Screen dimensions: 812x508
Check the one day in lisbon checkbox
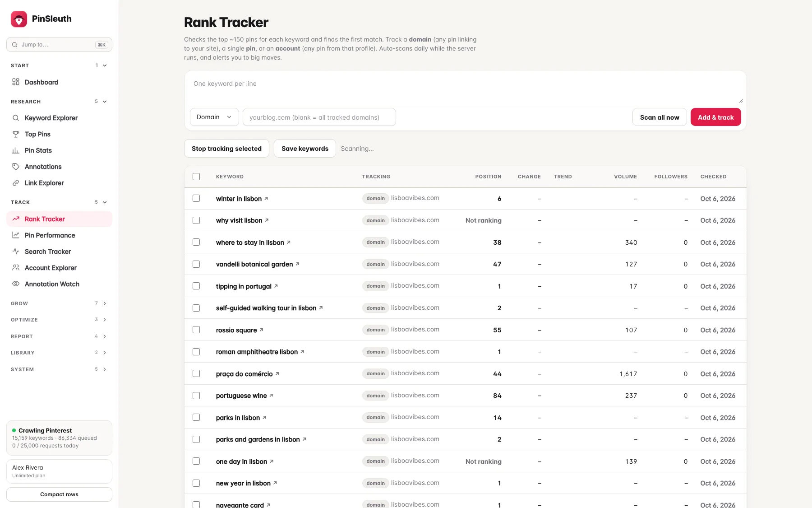pos(196,461)
